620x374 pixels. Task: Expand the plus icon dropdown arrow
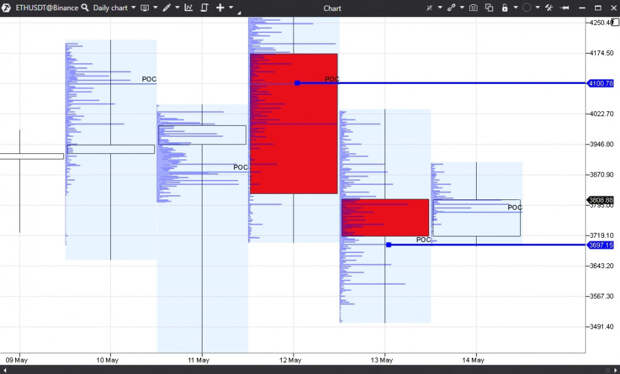point(231,8)
